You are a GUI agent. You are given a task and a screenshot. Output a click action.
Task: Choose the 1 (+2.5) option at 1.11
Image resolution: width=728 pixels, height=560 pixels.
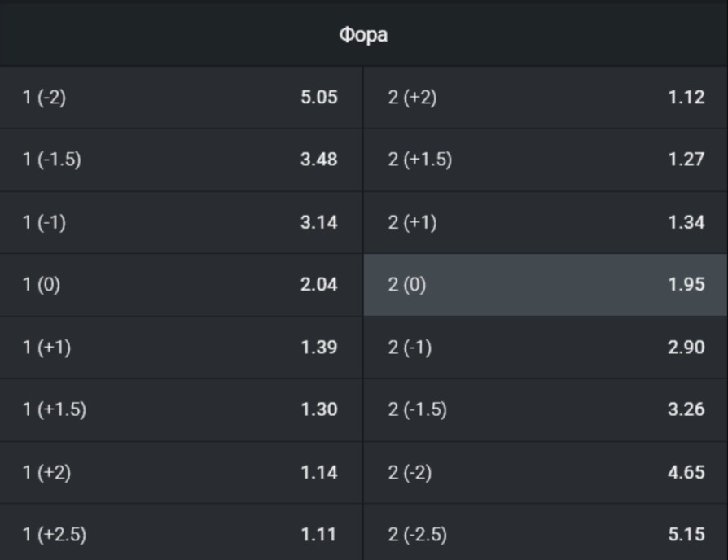pyautogui.click(x=181, y=532)
